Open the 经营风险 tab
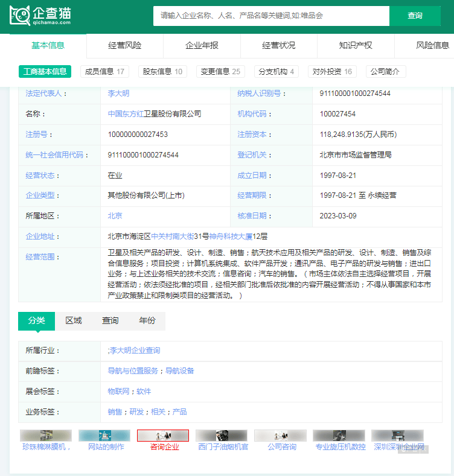The image size is (454, 476). pyautogui.click(x=125, y=45)
